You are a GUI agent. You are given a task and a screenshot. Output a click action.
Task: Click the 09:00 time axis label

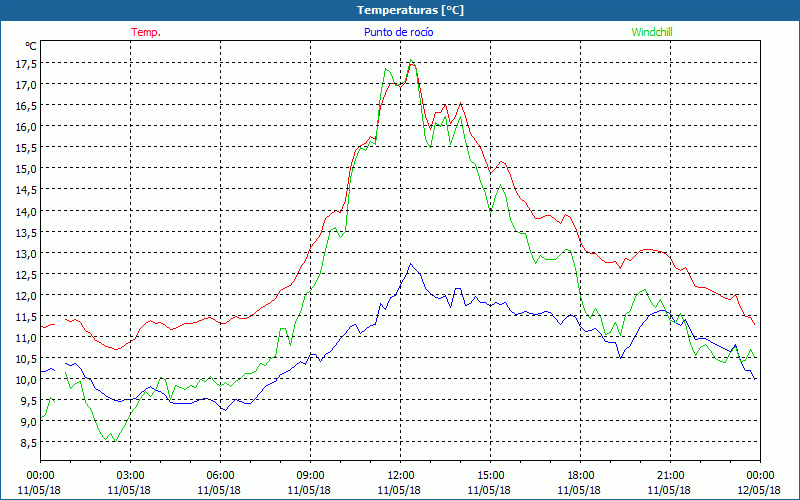tap(310, 476)
